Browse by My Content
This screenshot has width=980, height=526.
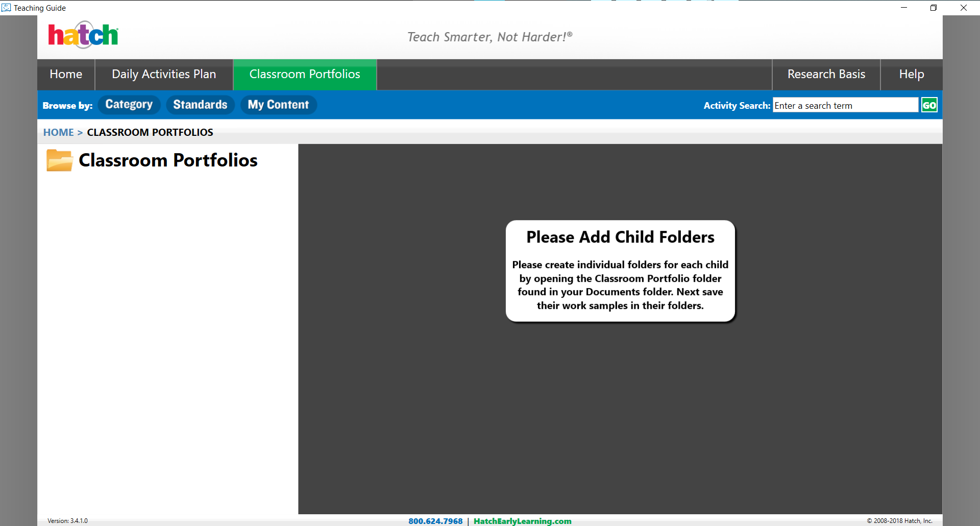coord(278,105)
